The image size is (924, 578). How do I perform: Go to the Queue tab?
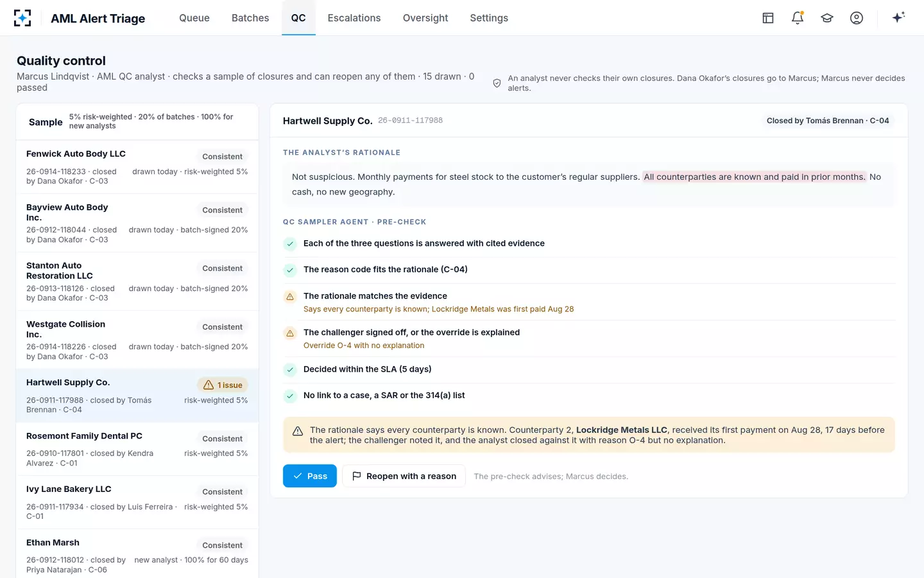194,18
